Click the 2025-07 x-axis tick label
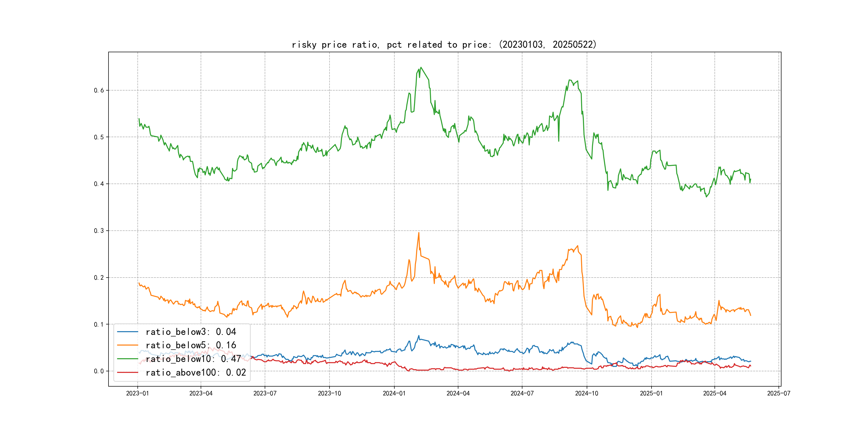The width and height of the screenshot is (868, 434). pos(779,394)
